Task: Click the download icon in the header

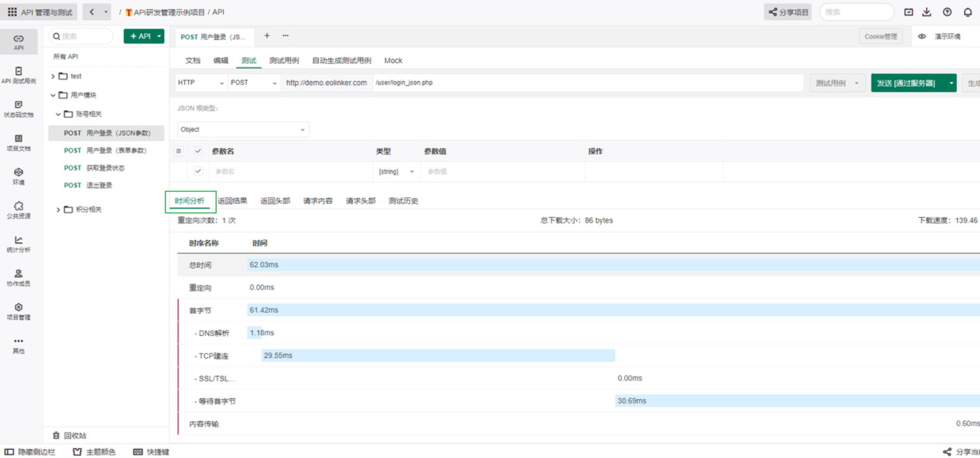Action: pos(927,12)
